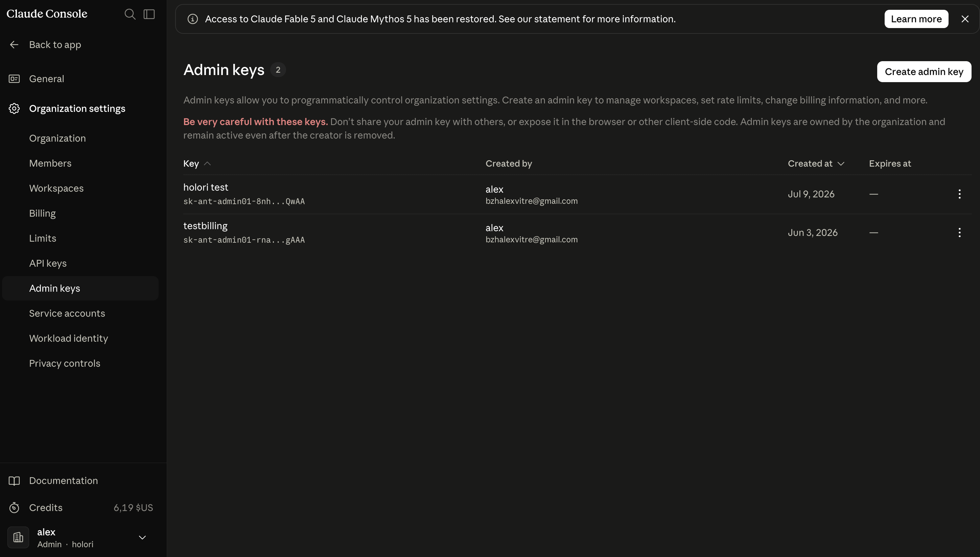Go to General settings
The width and height of the screenshot is (980, 557).
click(x=47, y=79)
